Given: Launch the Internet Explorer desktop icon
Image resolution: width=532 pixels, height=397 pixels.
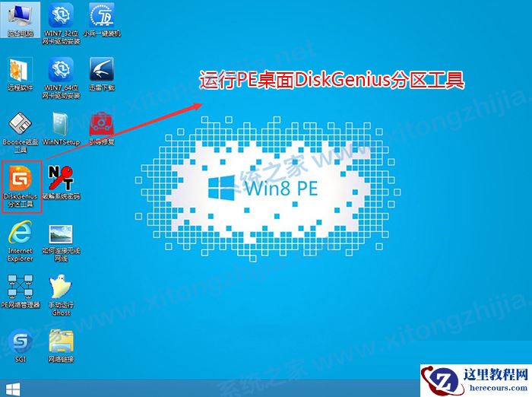Looking at the screenshot, I should [20, 241].
